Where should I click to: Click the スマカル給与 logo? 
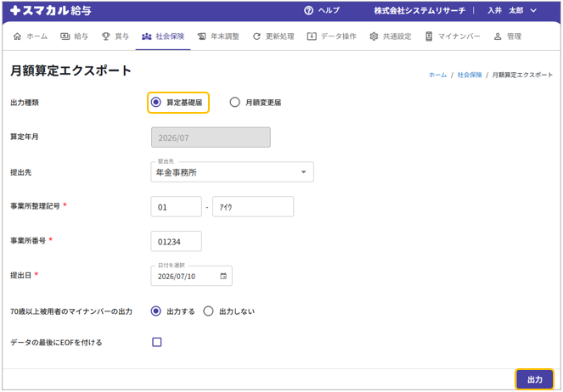pos(51,10)
